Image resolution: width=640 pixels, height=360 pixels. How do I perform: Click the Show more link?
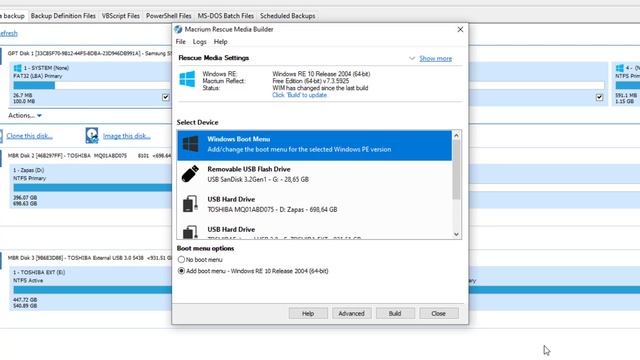pos(436,58)
